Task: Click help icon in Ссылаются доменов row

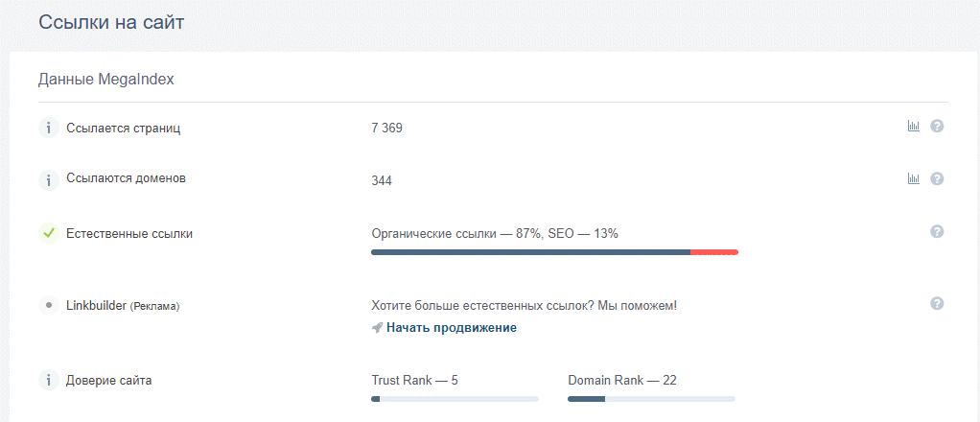Action: coord(936,178)
